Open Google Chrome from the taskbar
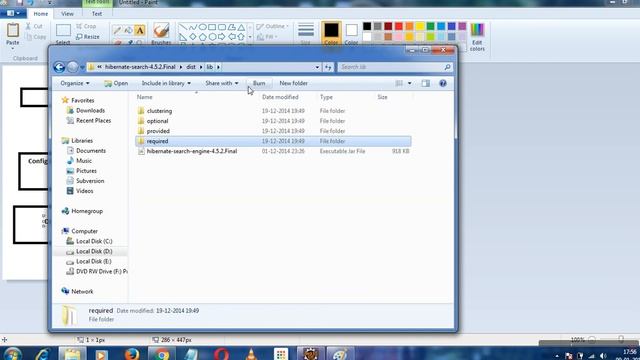640x360 pixels. pos(162,353)
